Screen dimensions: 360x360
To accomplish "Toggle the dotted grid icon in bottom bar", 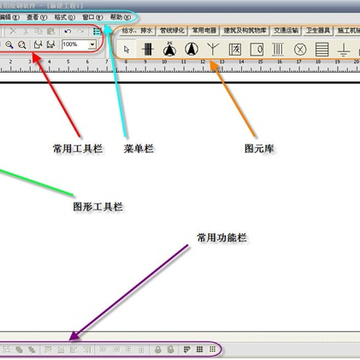I will [x=200, y=349].
